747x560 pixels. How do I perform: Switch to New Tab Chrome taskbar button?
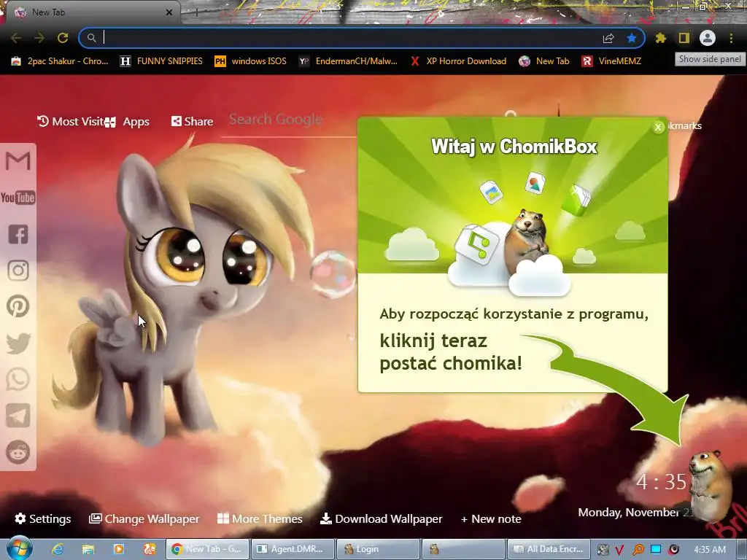[x=207, y=549]
